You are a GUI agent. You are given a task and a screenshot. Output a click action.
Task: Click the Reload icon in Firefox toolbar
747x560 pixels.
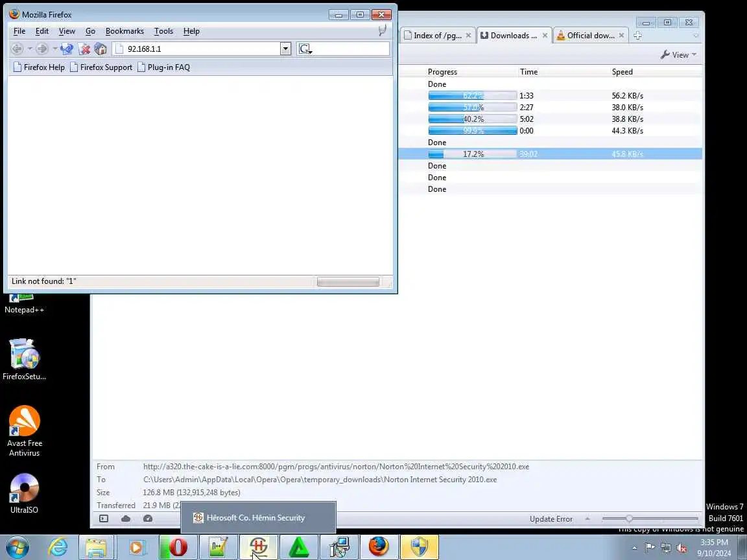[x=67, y=49]
